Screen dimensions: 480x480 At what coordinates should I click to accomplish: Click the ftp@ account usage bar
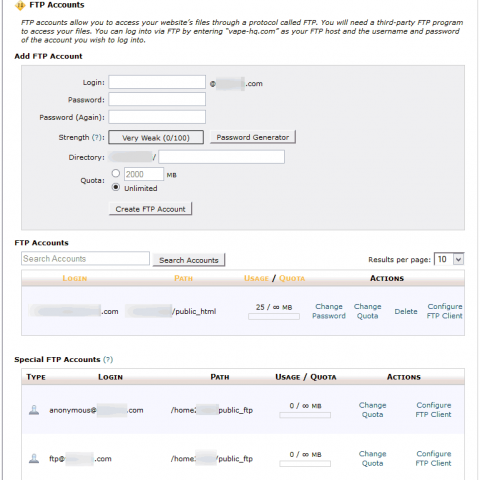tap(305, 464)
